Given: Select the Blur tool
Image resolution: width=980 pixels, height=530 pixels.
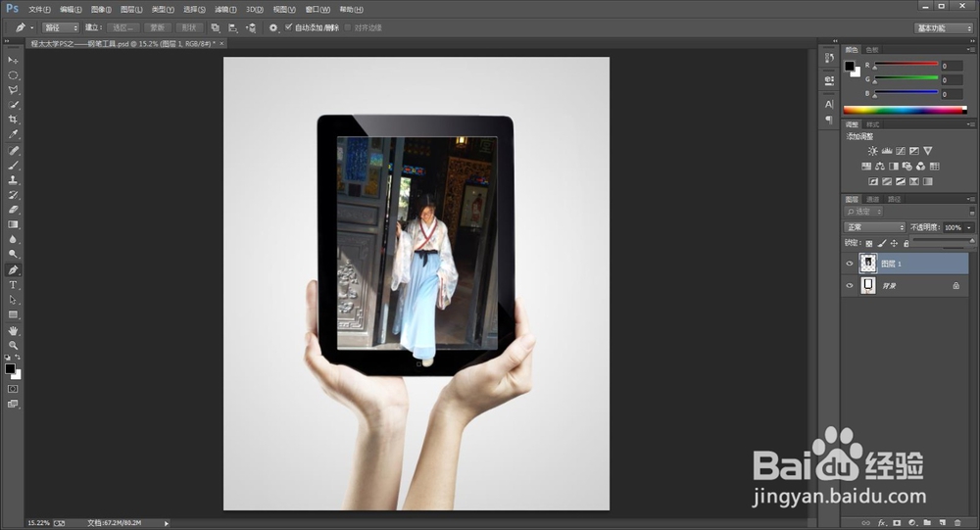Looking at the screenshot, I should point(13,239).
